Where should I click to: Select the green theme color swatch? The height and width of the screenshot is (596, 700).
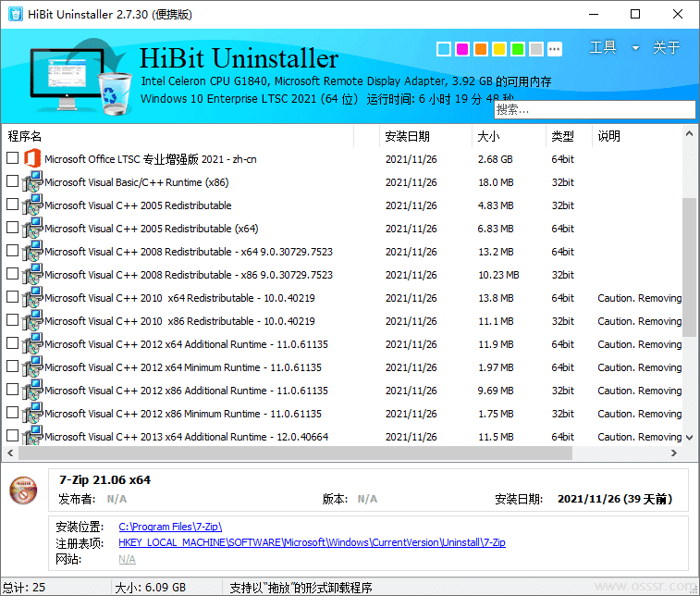click(518, 49)
